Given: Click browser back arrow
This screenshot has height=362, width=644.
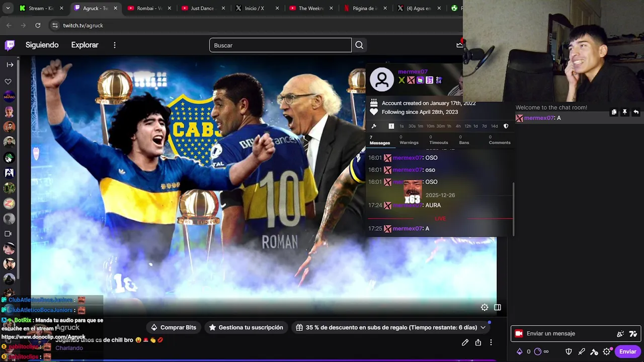Looking at the screenshot, I should click(x=9, y=25).
